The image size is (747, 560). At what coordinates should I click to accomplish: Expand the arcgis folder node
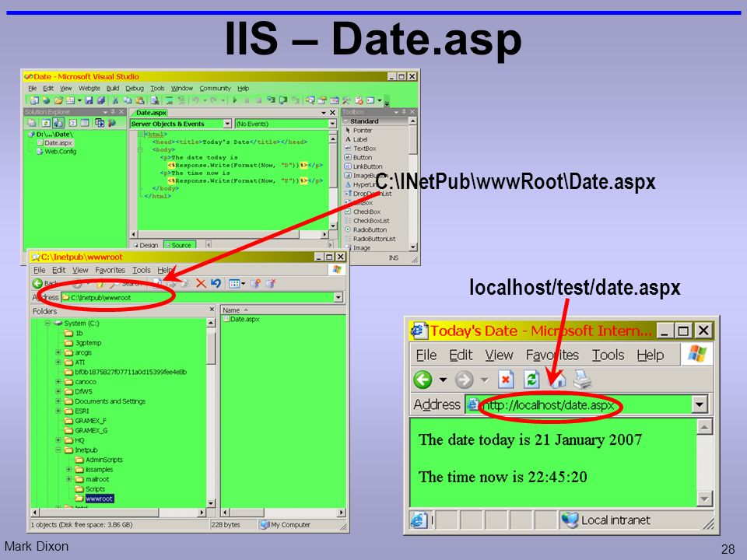[58, 353]
